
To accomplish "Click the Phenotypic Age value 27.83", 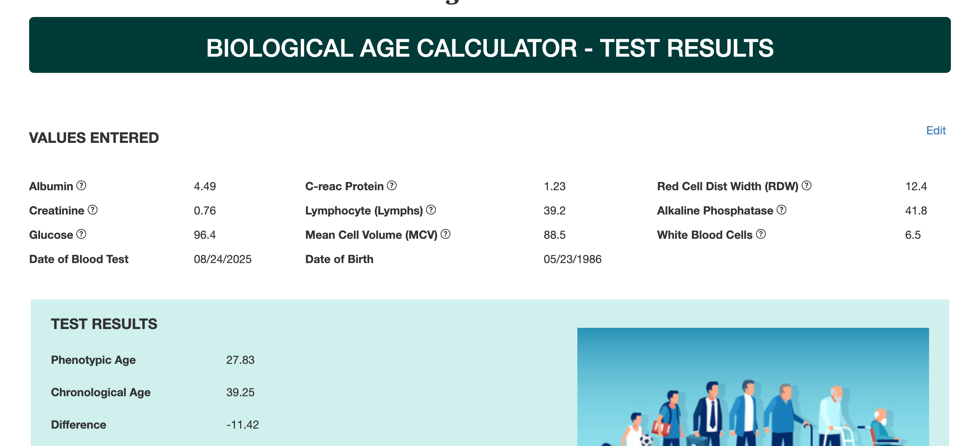I will tap(240, 360).
